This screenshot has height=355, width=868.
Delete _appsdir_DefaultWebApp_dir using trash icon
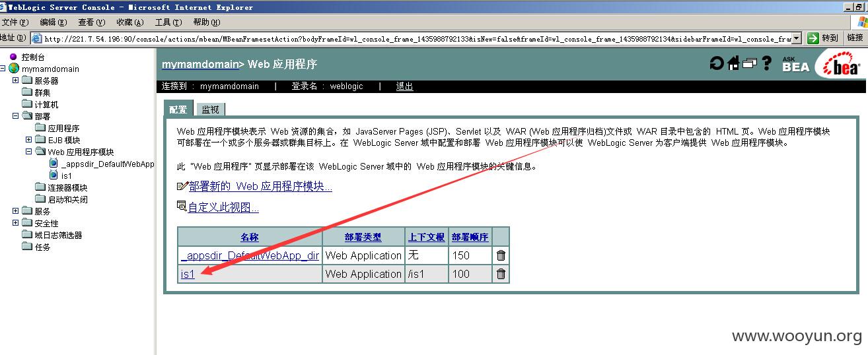pos(501,255)
